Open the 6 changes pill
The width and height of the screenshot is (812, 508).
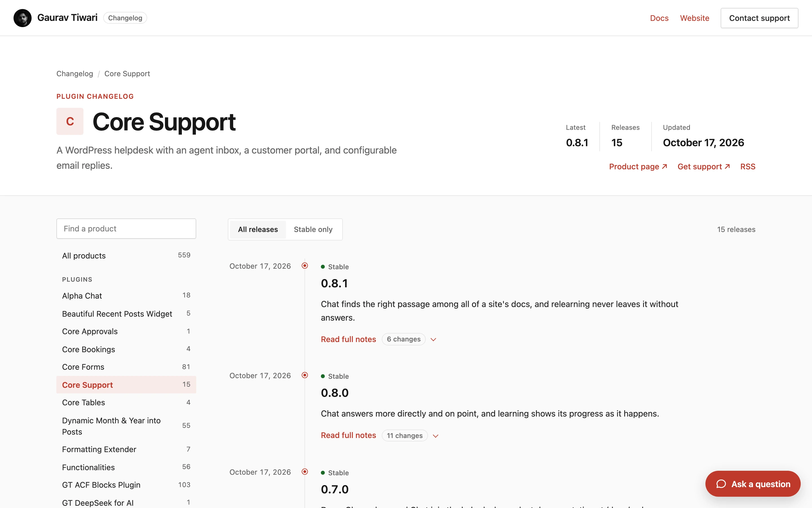pyautogui.click(x=404, y=339)
